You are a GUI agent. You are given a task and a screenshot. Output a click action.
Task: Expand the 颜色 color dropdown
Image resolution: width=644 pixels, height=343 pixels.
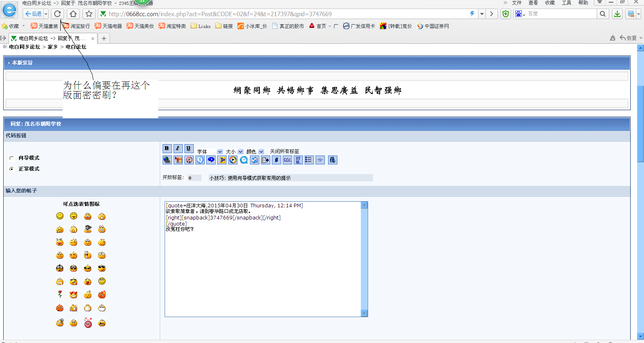[261, 152]
